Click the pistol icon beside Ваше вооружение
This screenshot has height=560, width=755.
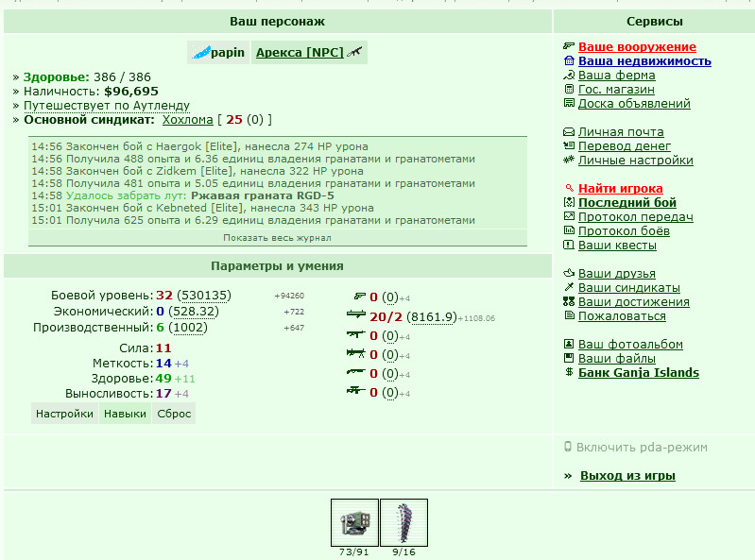(569, 46)
